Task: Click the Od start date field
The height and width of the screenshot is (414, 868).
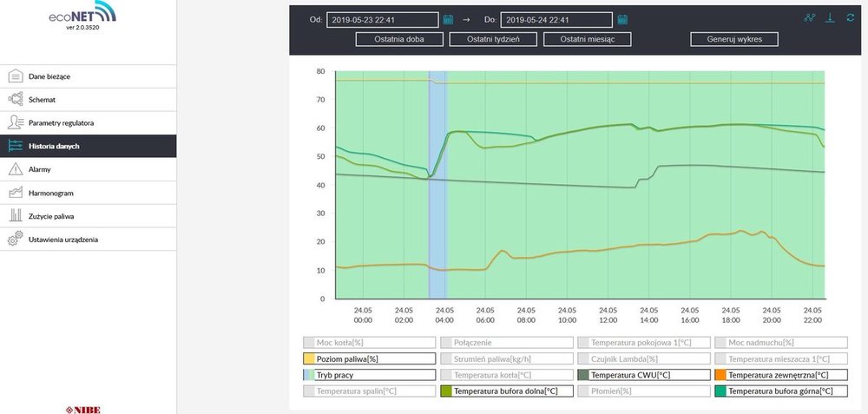Action: tap(382, 19)
